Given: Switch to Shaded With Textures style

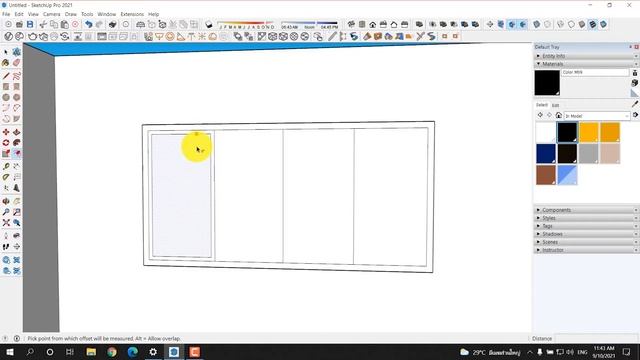Looking at the screenshot, I should [x=593, y=24].
